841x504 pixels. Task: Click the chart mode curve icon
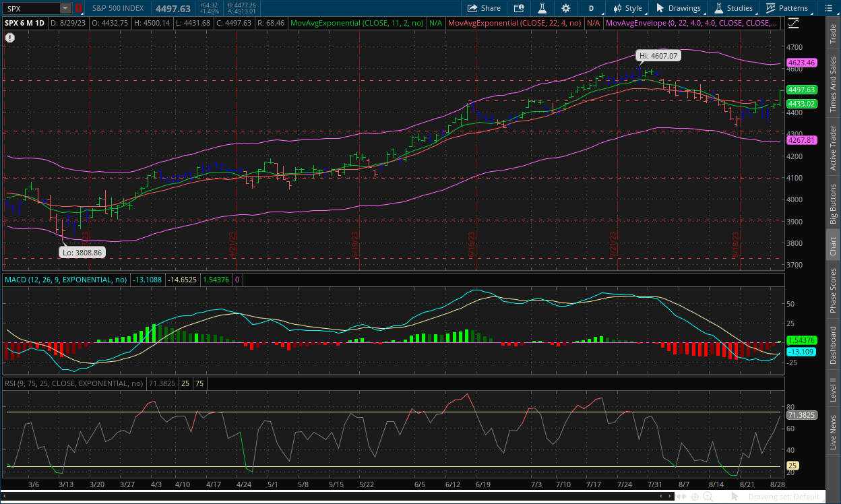click(793, 22)
